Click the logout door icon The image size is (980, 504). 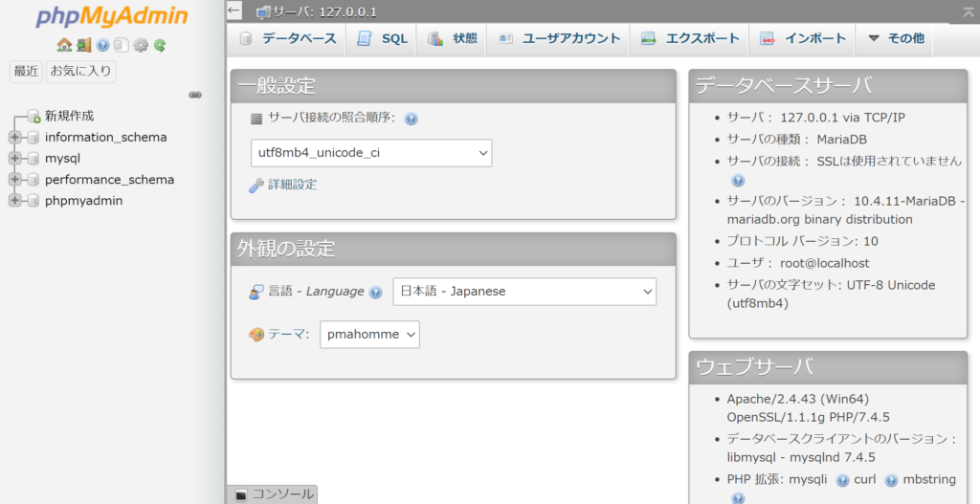(83, 45)
